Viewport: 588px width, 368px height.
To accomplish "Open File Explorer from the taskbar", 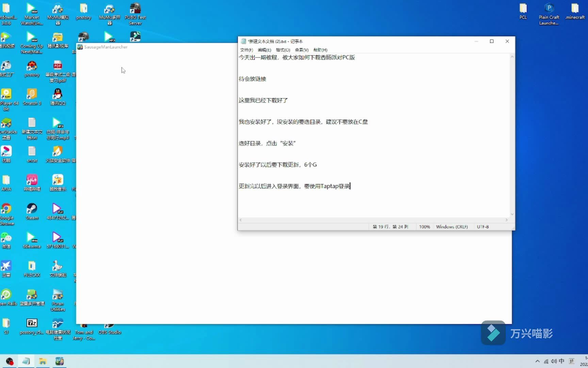I will click(43, 361).
